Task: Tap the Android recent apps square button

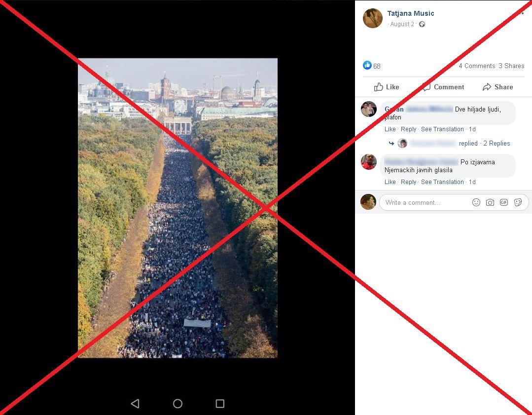Action: (220, 404)
